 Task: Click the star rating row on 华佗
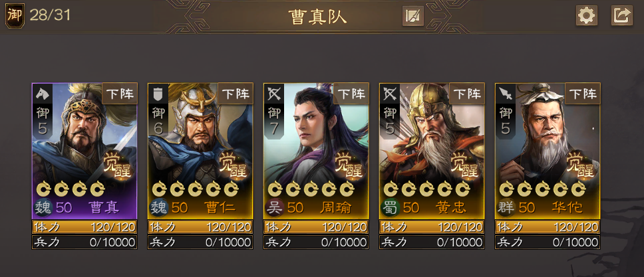tap(542, 189)
